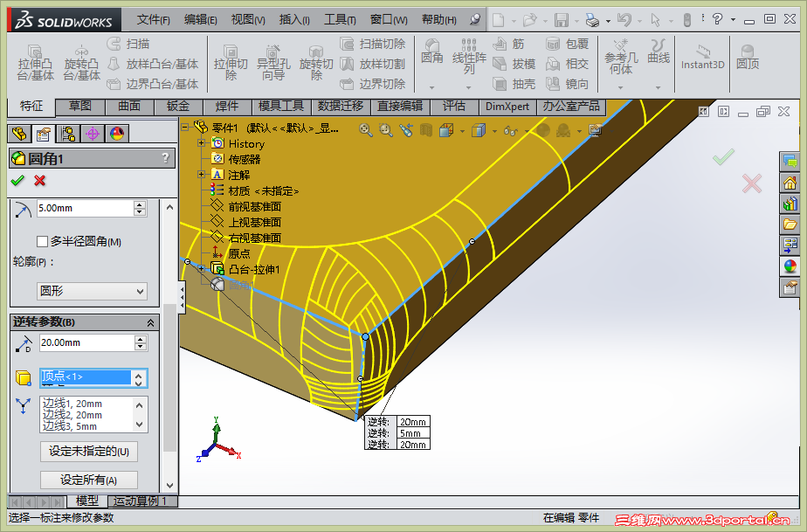The height and width of the screenshot is (532, 807).
Task: Select the 拔模 draft tool
Action: [x=514, y=64]
